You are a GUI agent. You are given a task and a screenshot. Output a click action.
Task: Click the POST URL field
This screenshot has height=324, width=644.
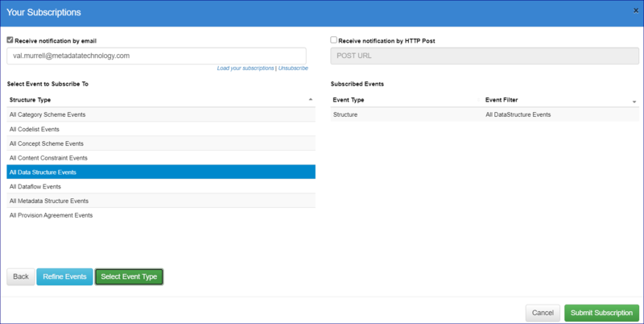tap(485, 56)
